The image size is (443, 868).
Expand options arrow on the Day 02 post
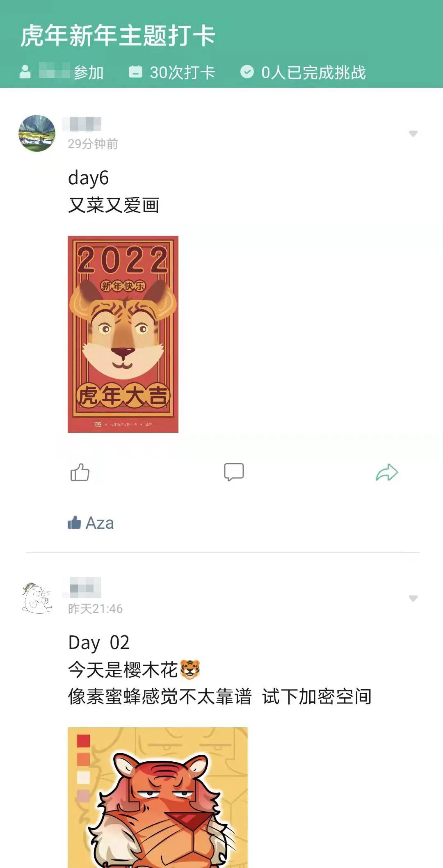(413, 598)
